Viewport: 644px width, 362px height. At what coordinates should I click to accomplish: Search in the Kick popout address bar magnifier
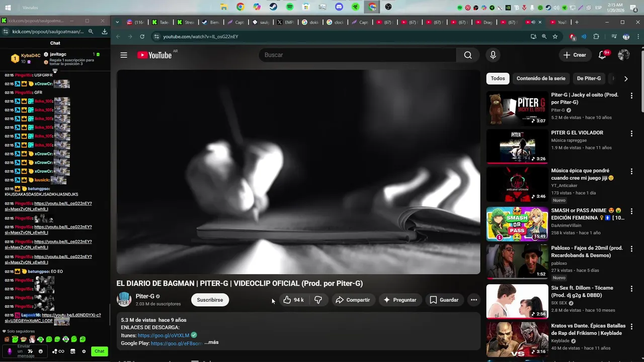[91, 31]
